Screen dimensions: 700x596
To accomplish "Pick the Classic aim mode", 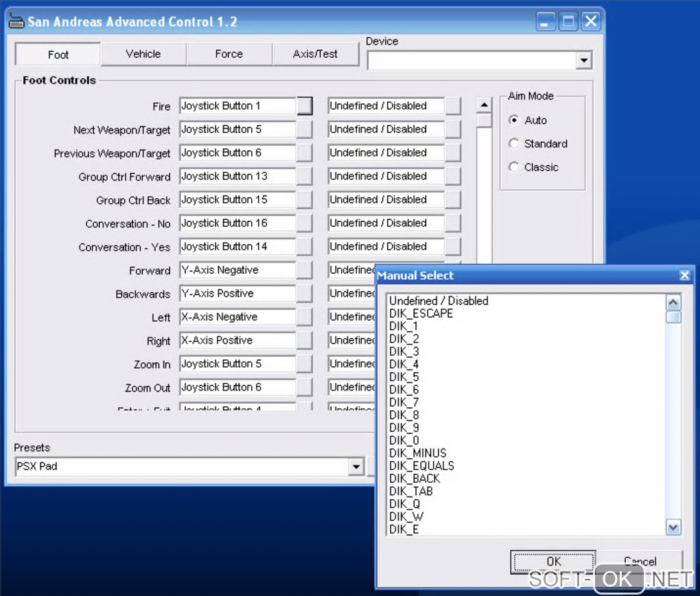I will [514, 167].
